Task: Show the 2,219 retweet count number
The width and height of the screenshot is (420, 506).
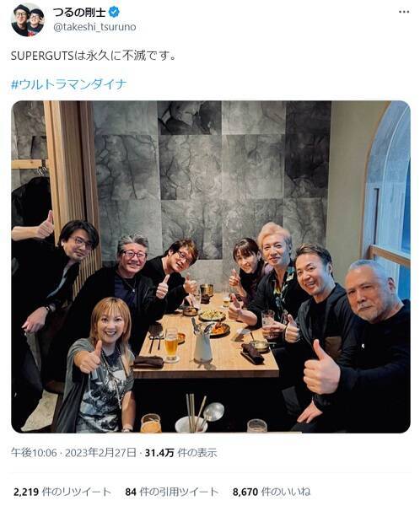Action: pyautogui.click(x=26, y=492)
